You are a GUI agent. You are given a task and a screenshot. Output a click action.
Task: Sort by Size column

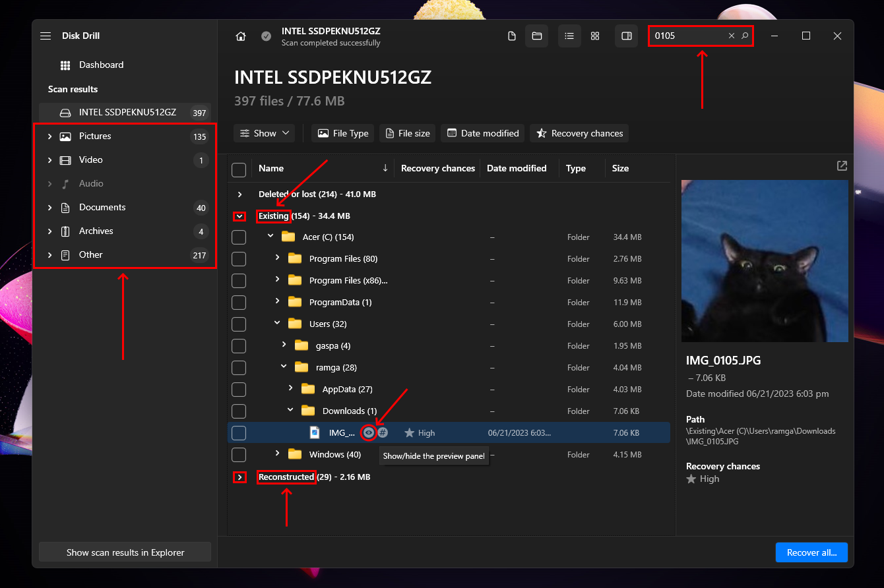[x=620, y=169]
